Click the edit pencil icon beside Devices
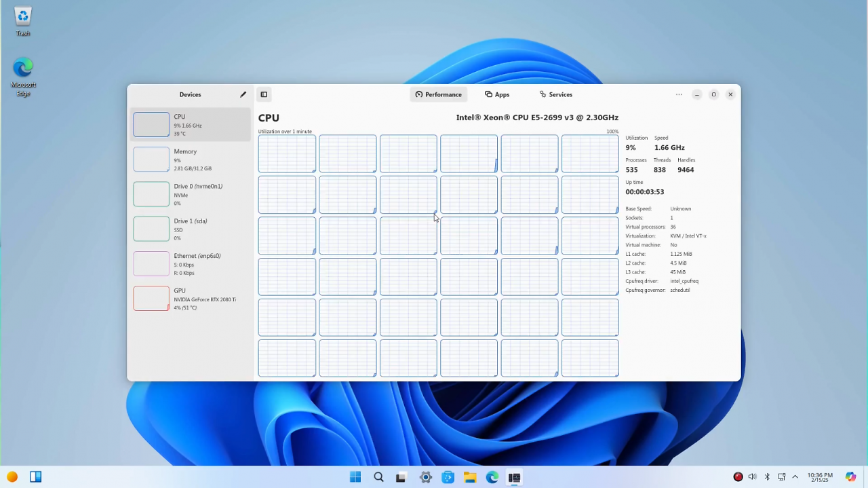 click(243, 94)
